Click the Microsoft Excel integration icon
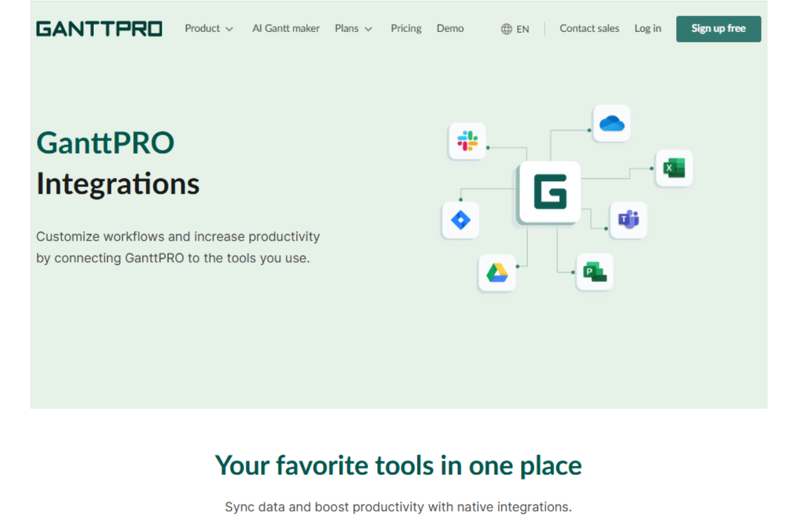Viewport: 798px width, 532px height. (673, 168)
